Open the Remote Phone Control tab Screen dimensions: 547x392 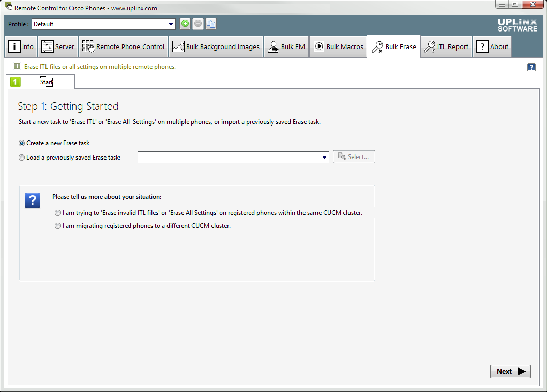[123, 46]
